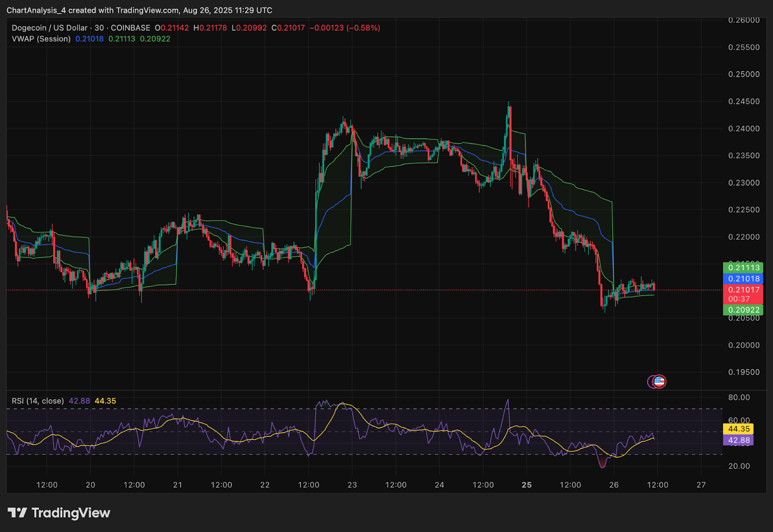Image resolution: width=773 pixels, height=532 pixels.
Task: Click the blue VWAP legend value 0.21018
Action: pos(89,39)
